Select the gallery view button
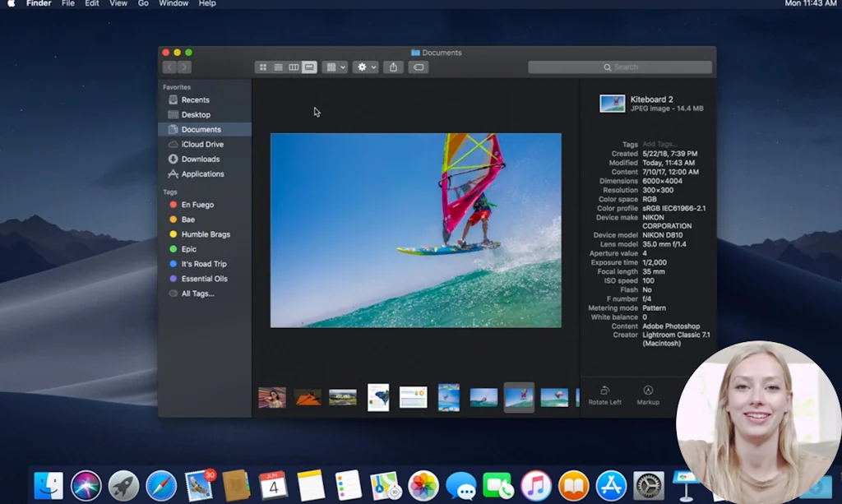The width and height of the screenshot is (842, 504). click(309, 67)
